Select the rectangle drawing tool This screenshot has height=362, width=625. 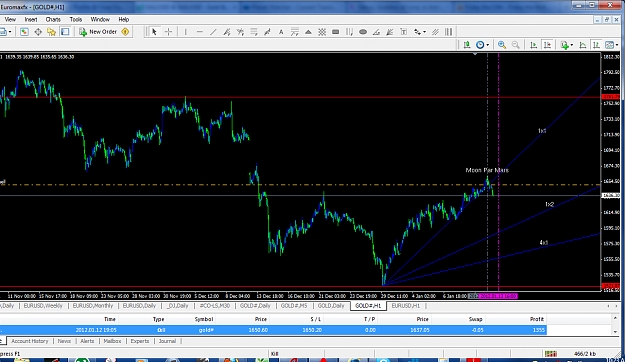point(336,32)
